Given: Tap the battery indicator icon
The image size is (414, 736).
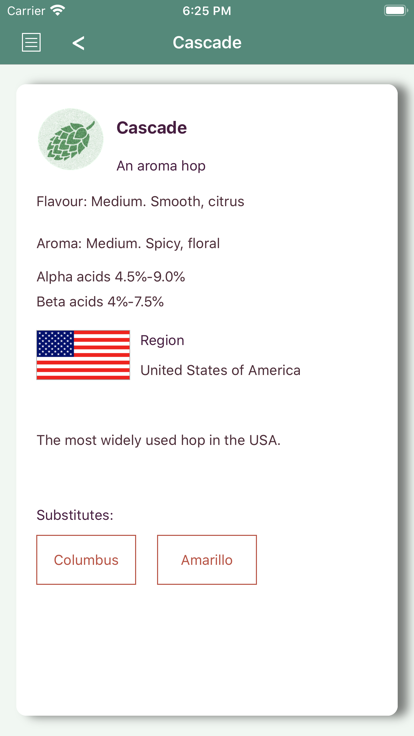Looking at the screenshot, I should pyautogui.click(x=396, y=10).
